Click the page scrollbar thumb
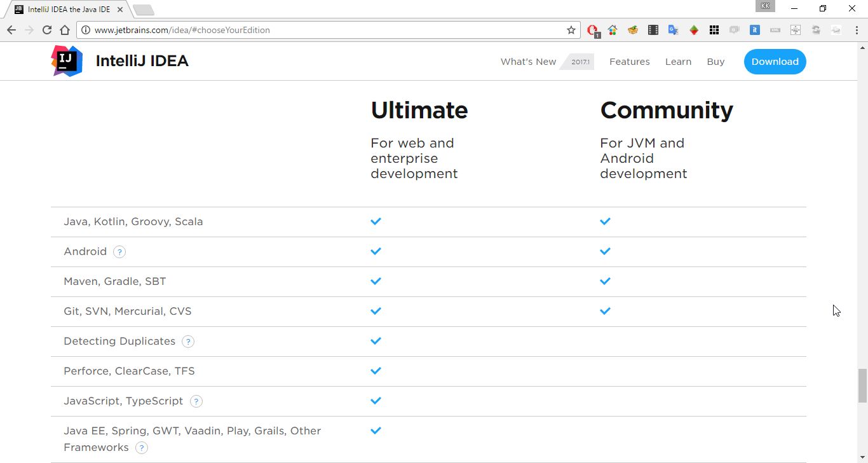The height and width of the screenshot is (463, 868). (x=862, y=385)
